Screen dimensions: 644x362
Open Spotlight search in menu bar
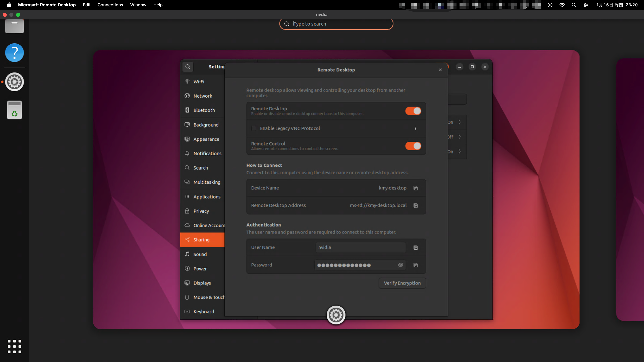coord(574,5)
